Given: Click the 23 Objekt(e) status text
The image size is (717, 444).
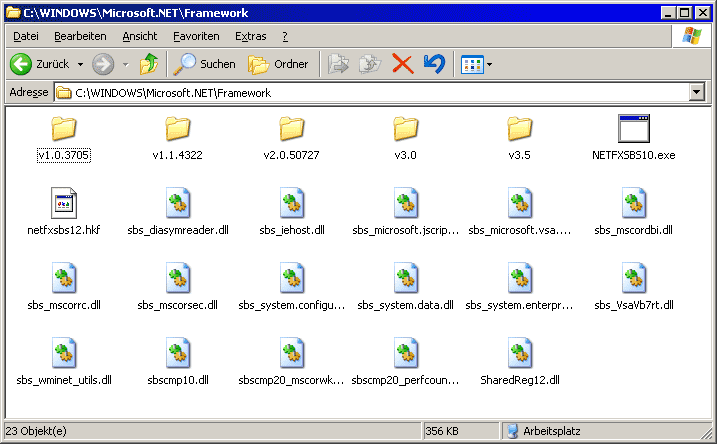Looking at the screenshot, I should click(36, 431).
